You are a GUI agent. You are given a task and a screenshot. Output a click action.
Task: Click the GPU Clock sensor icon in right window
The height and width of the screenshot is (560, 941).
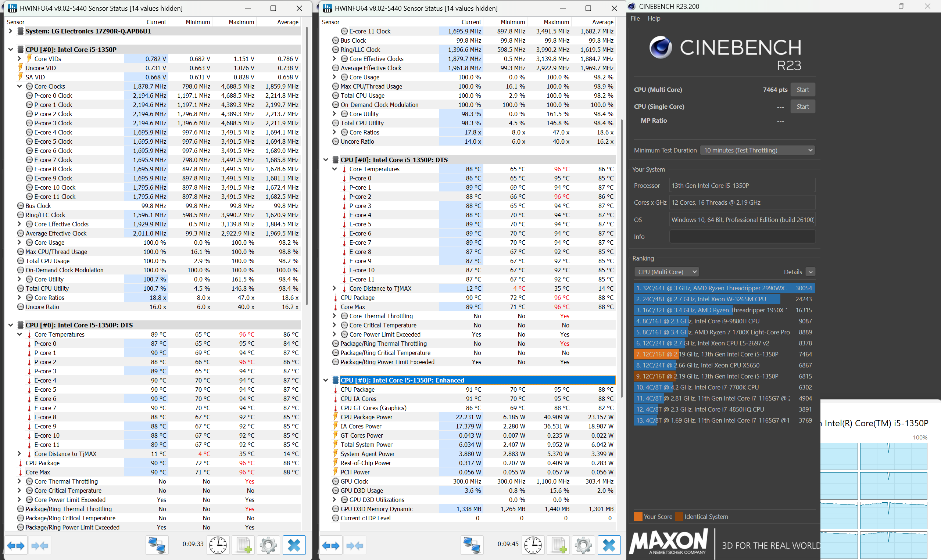tap(336, 481)
